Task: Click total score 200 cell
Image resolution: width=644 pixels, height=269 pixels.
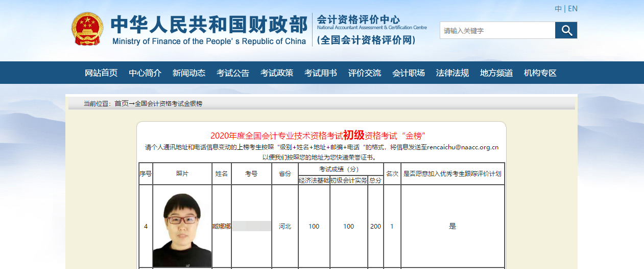Action: tap(375, 226)
